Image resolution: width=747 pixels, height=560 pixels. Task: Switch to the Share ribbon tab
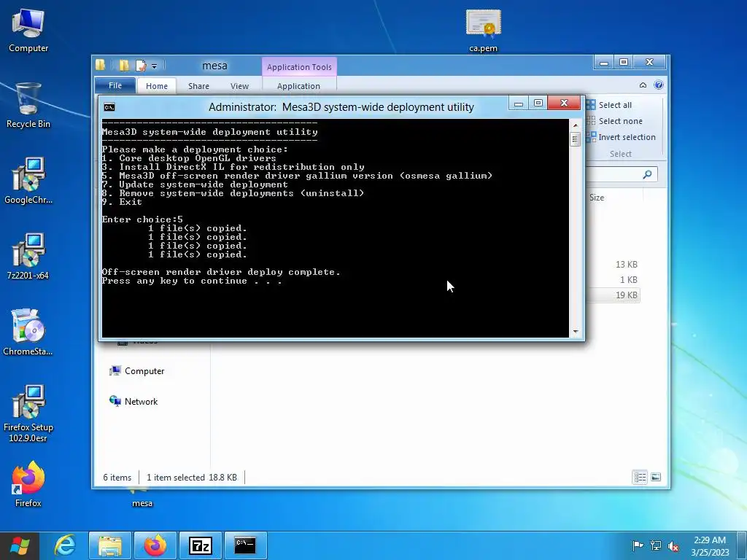click(x=198, y=86)
